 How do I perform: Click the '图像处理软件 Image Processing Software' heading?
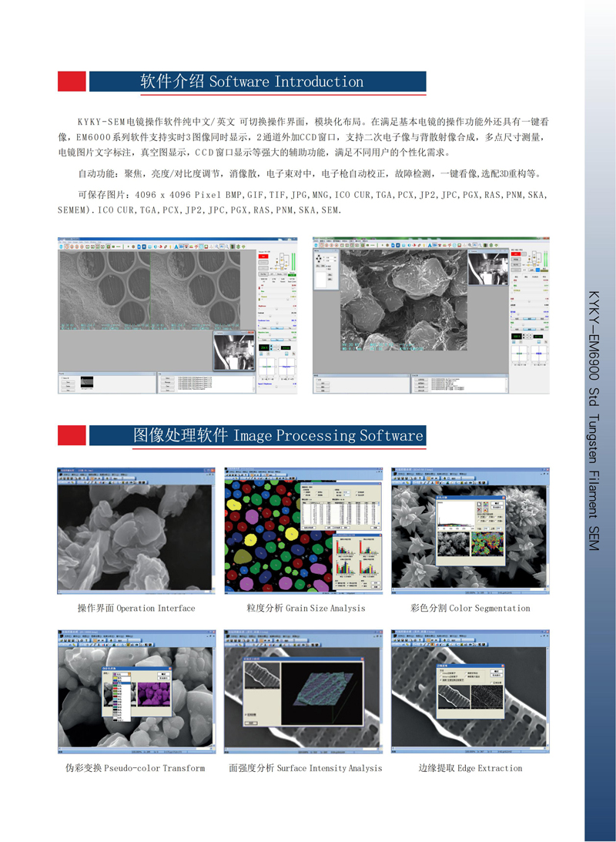(279, 435)
